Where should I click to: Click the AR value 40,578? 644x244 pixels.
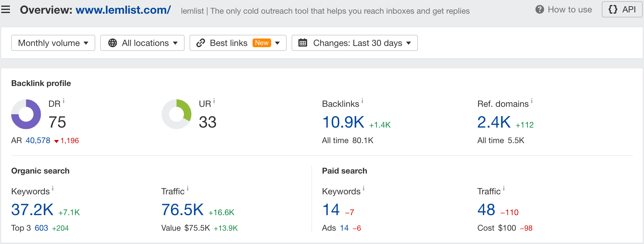[38, 141]
